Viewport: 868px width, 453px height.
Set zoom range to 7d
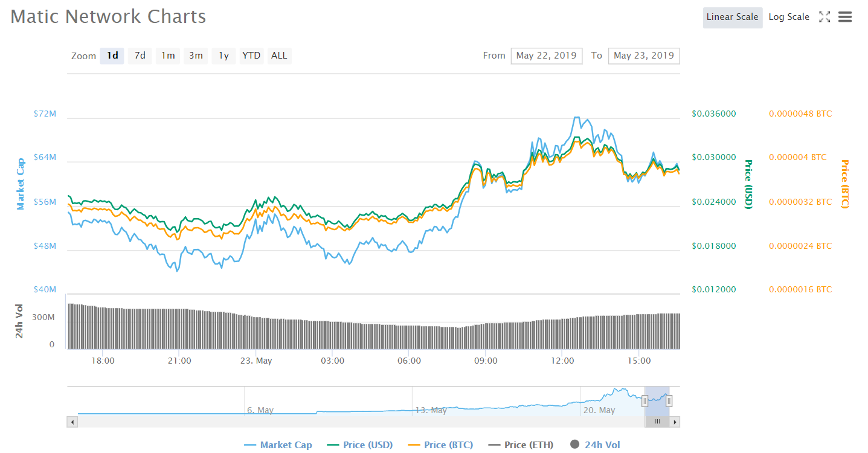coord(140,56)
